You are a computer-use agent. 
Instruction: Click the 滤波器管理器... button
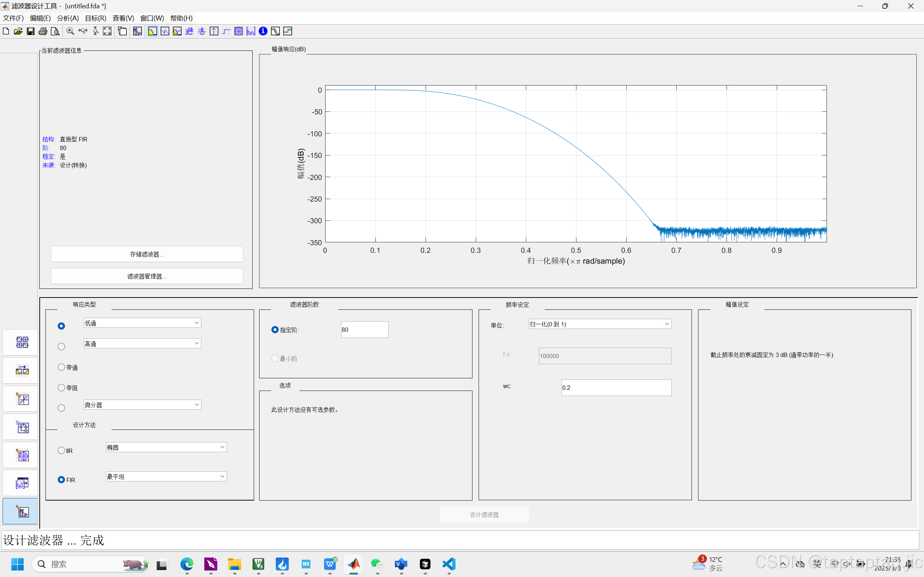point(147,276)
